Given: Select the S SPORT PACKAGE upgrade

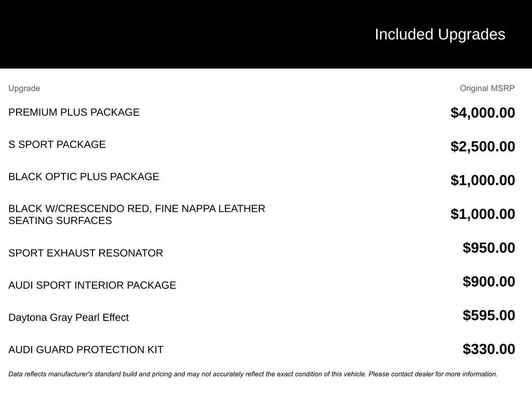Looking at the screenshot, I should [x=57, y=144].
